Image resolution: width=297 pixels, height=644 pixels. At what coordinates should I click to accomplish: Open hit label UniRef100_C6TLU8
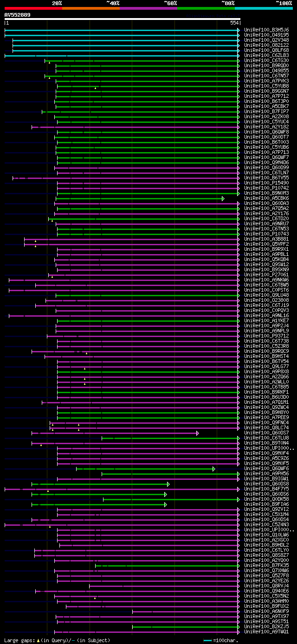coord(266,438)
